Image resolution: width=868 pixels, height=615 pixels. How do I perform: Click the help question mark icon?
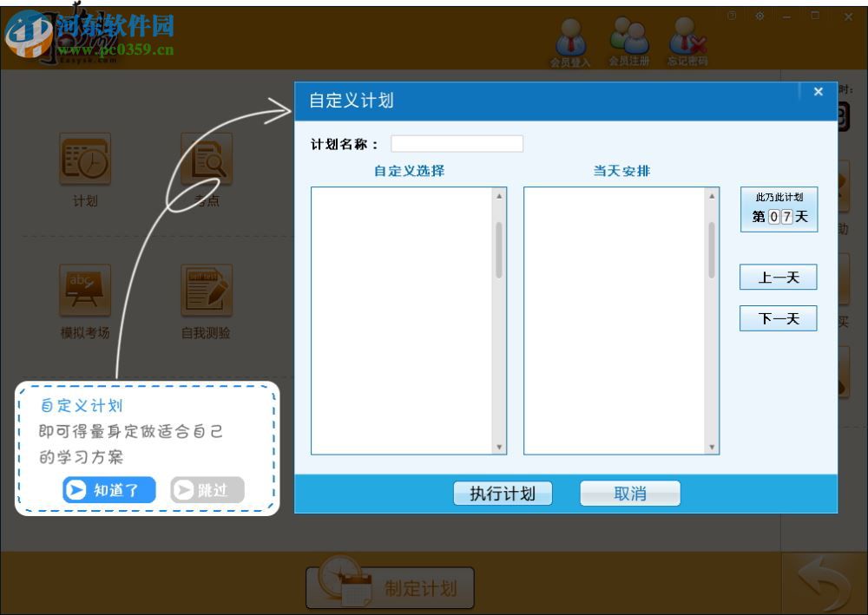point(732,15)
